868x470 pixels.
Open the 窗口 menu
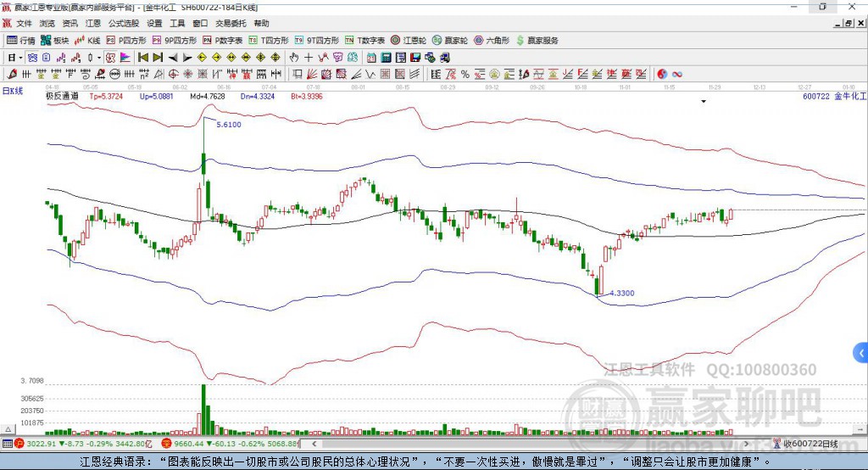click(200, 23)
